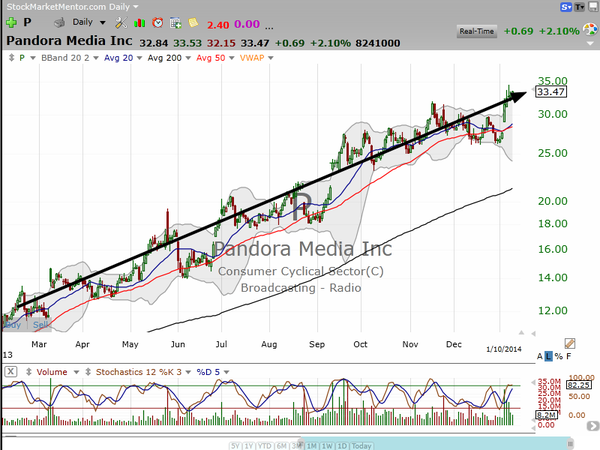Select the 1D time range button
The width and height of the screenshot is (600, 450).
tap(342, 446)
